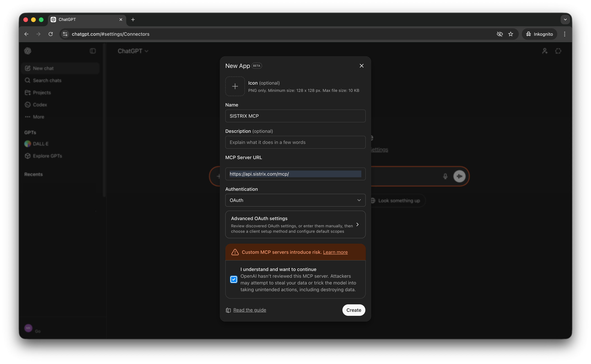Open the Authentication OAuth dropdown
This screenshot has height=364, width=591.
coord(295,200)
